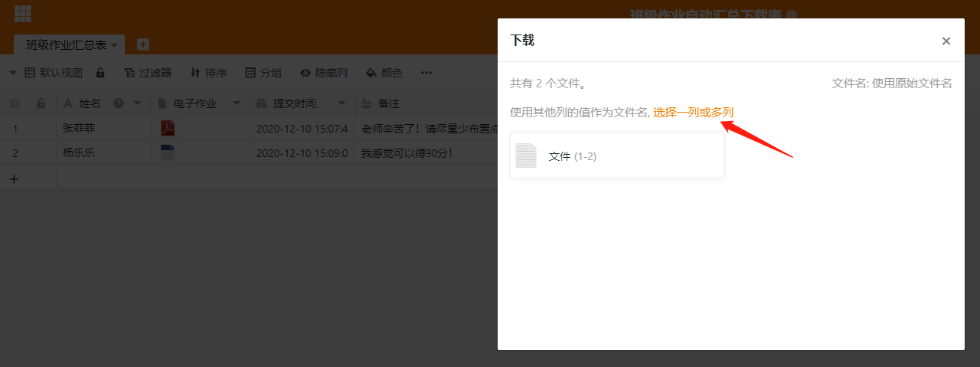Expand the 班级作业汇总表 tab dropdown arrow
The height and width of the screenshot is (367, 980).
pyautogui.click(x=115, y=46)
